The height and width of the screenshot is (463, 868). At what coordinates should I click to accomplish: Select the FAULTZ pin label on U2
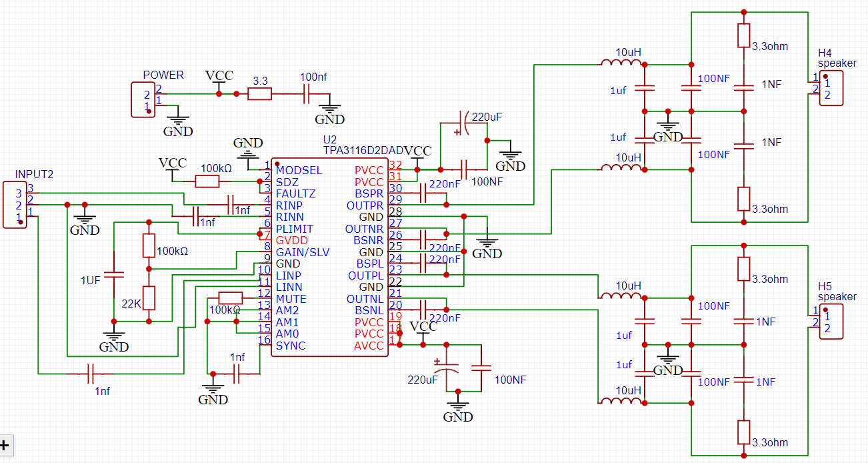coord(296,193)
